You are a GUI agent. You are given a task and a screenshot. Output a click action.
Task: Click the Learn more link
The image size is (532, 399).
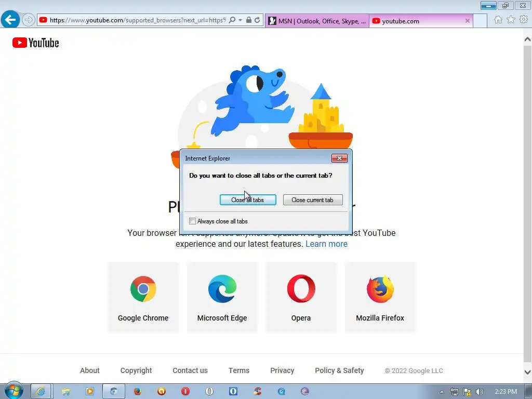pos(326,244)
